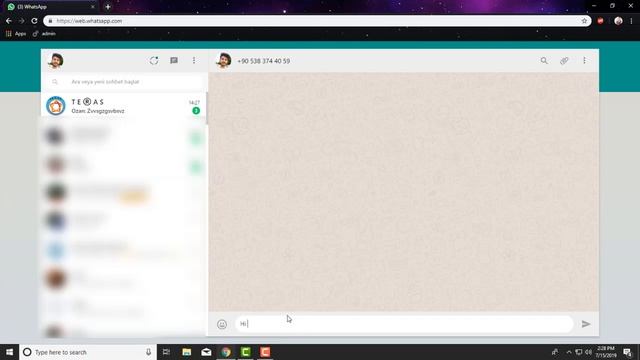Click the web.whatsapp.com address bar
This screenshot has width=640, height=360.
coord(312,21)
